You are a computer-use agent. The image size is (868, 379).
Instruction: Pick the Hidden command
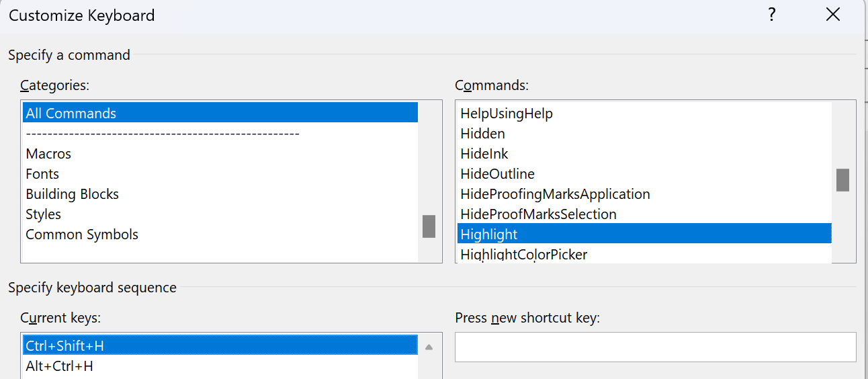[x=482, y=134]
